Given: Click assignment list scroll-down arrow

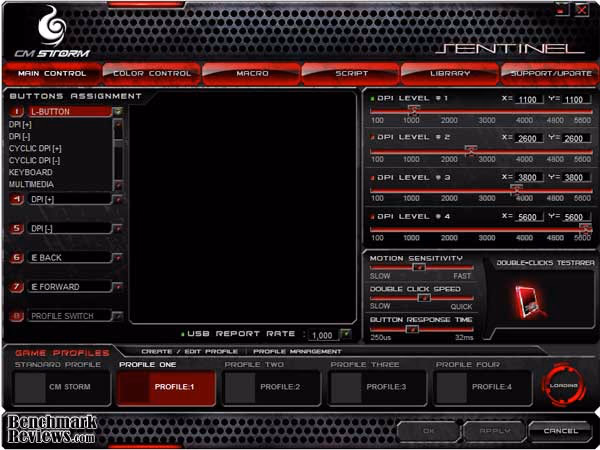Looking at the screenshot, I should [118, 186].
